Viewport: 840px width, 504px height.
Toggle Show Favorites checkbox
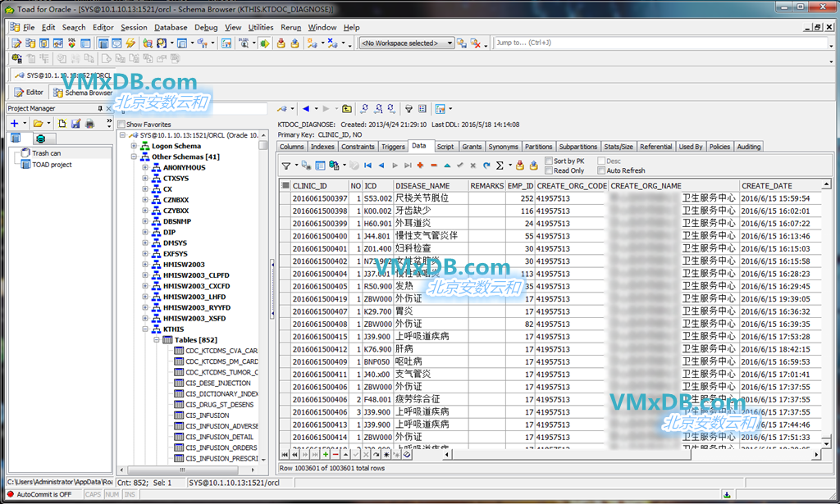(x=121, y=125)
